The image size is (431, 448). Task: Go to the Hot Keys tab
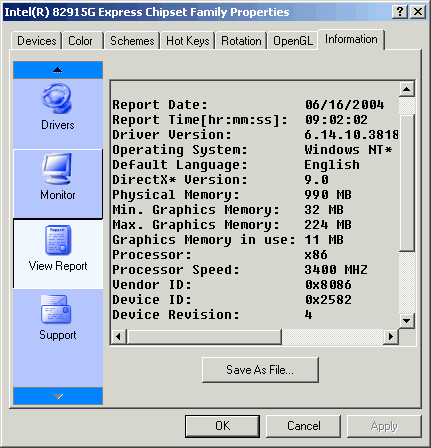[188, 41]
